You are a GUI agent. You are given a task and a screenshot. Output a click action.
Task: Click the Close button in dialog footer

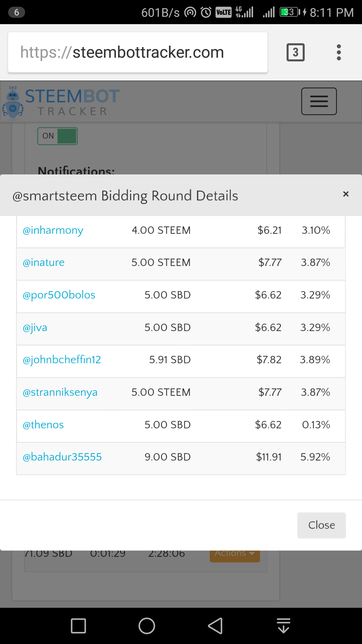[321, 525]
